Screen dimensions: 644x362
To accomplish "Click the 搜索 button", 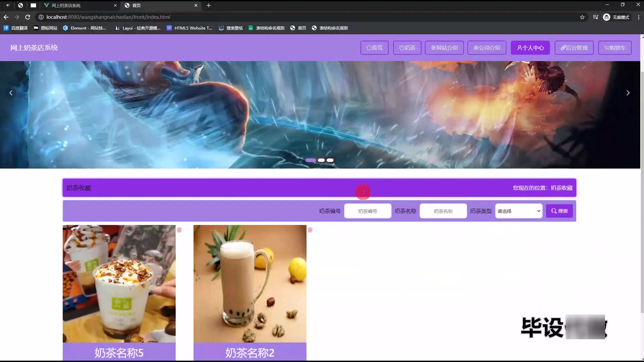I will (x=559, y=211).
